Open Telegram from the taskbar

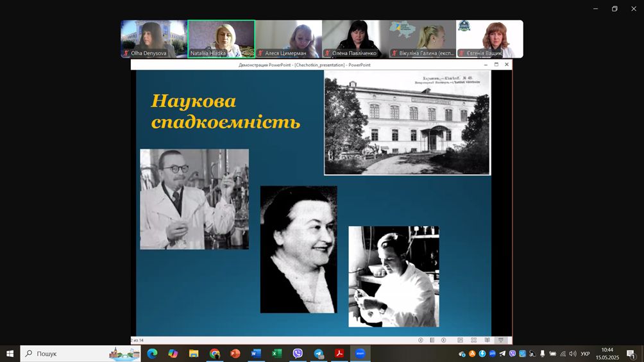[x=319, y=354]
